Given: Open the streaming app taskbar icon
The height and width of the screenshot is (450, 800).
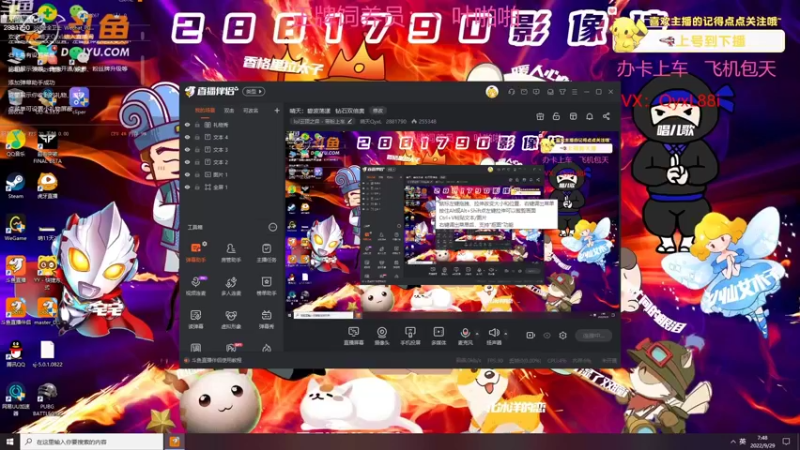Looking at the screenshot, I should 174,441.
